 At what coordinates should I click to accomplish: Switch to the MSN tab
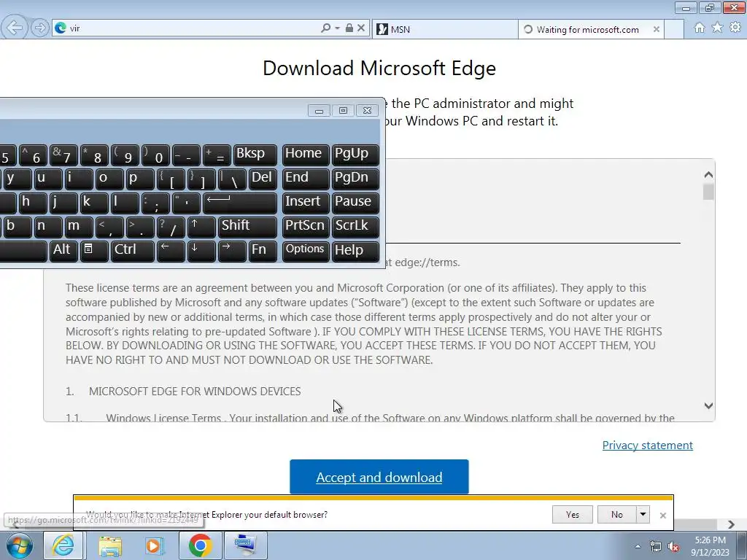[x=444, y=29]
